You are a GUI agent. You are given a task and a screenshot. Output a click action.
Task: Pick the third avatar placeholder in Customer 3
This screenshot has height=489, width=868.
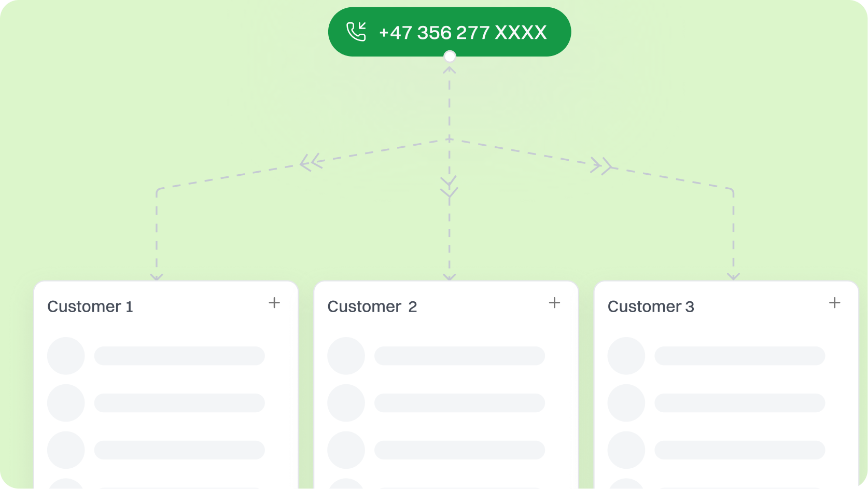(x=626, y=450)
